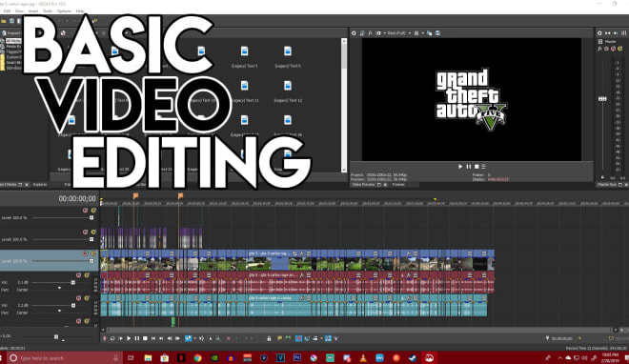The image size is (629, 364).
Task: Mute the Master bus output
Action: 613,49
